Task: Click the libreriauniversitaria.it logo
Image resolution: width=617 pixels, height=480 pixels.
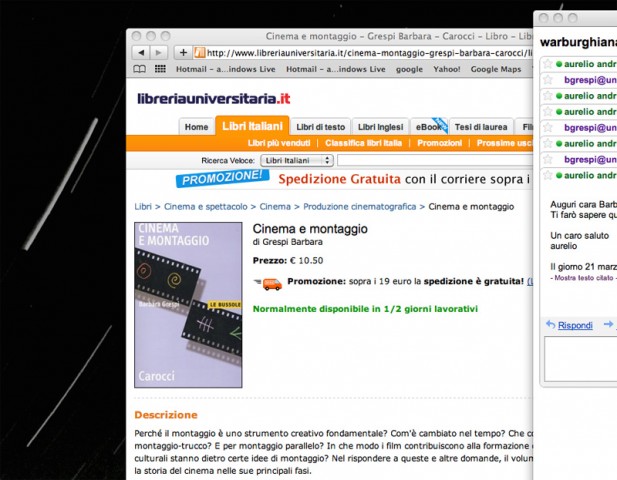Action: coord(213,98)
